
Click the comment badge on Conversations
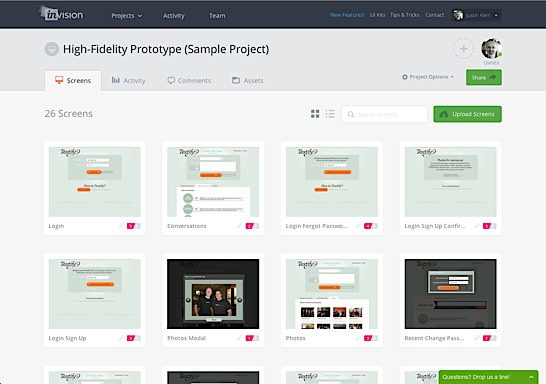click(x=252, y=226)
